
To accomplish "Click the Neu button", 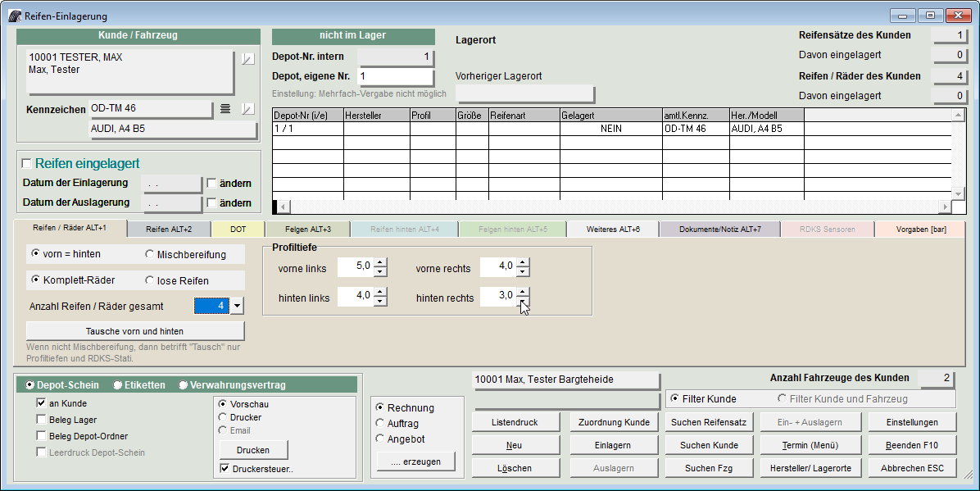I will point(515,445).
